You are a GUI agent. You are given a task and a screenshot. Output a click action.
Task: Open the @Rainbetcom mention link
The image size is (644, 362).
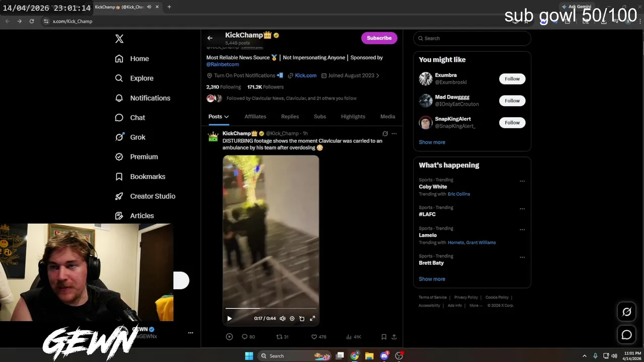click(x=222, y=64)
